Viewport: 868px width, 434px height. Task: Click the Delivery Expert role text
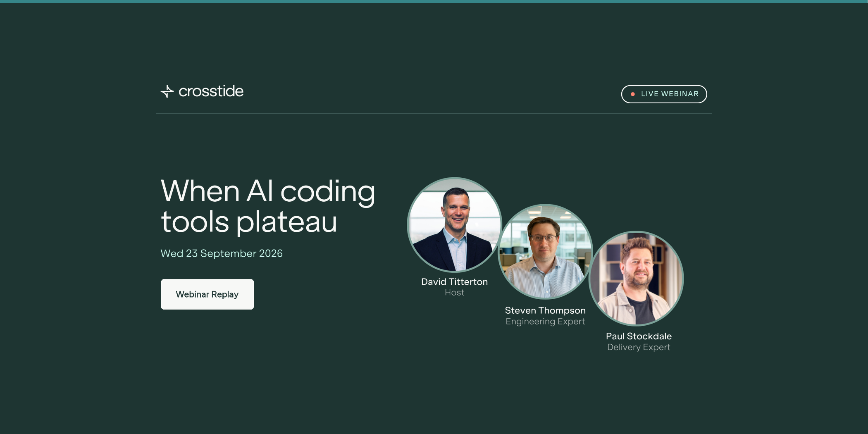639,348
